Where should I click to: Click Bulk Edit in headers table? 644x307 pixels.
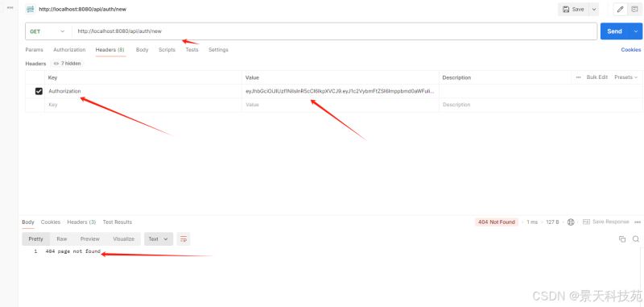[x=597, y=77]
